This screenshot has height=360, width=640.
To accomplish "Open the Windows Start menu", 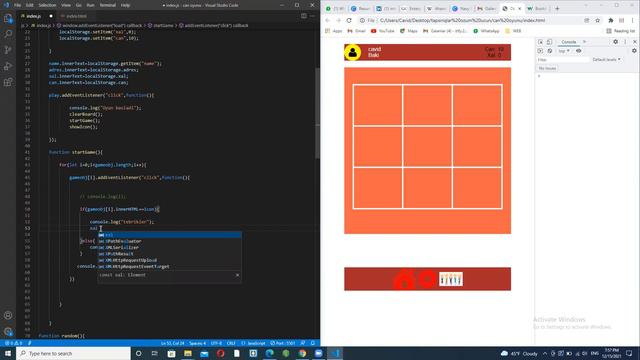I will [x=8, y=353].
